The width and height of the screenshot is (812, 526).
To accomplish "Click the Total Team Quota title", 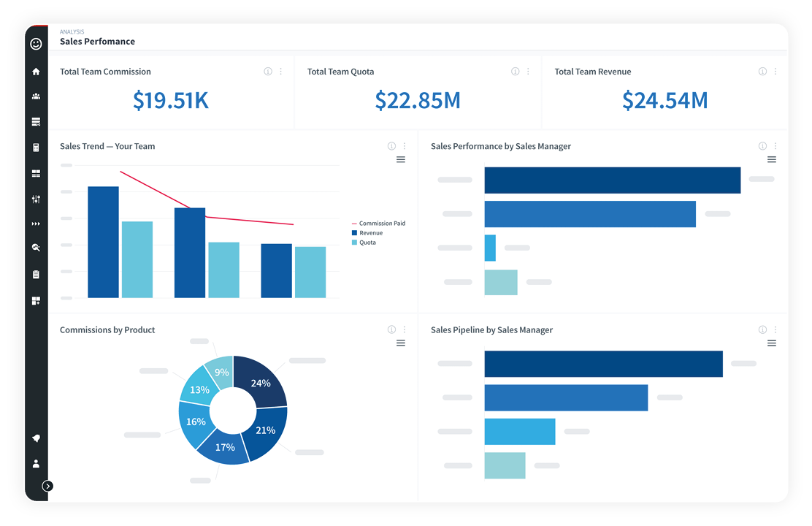I will pos(340,72).
